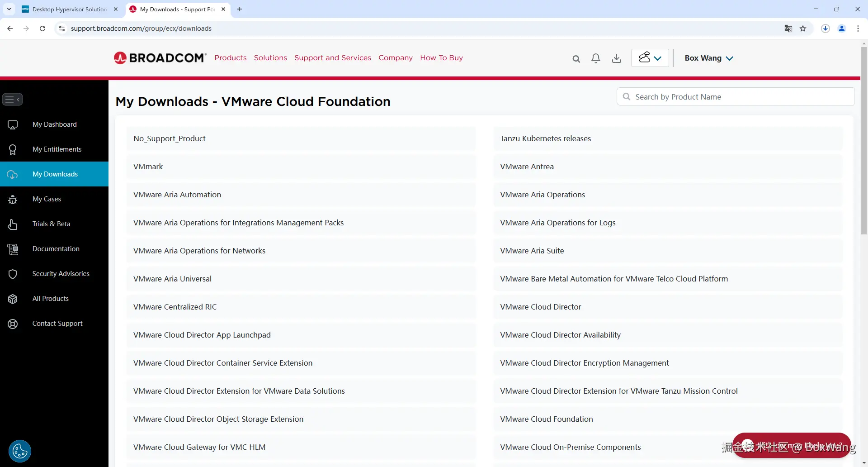Screen dimensions: 868x467
Task: Go back with browser back arrow
Action: click(10, 29)
